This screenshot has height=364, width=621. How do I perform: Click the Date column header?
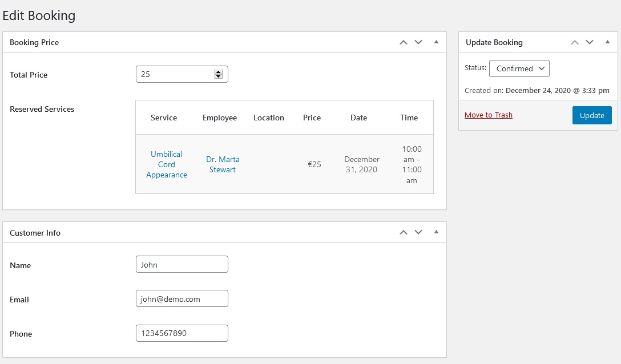click(x=358, y=118)
